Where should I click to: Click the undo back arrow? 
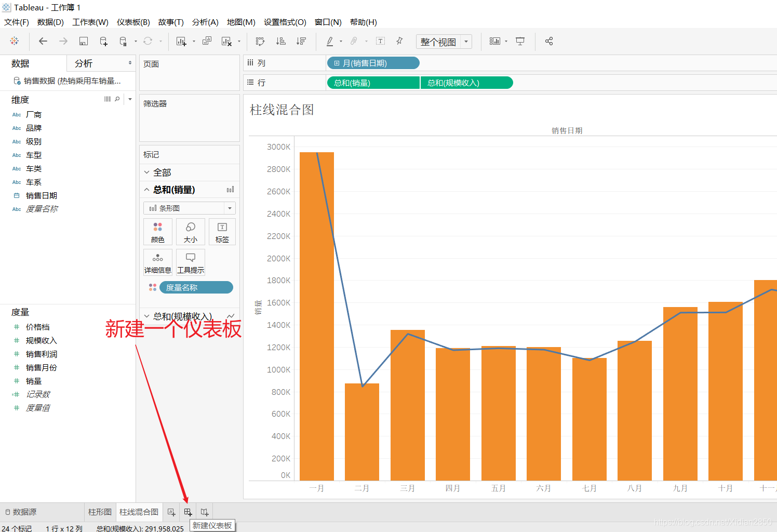click(43, 41)
